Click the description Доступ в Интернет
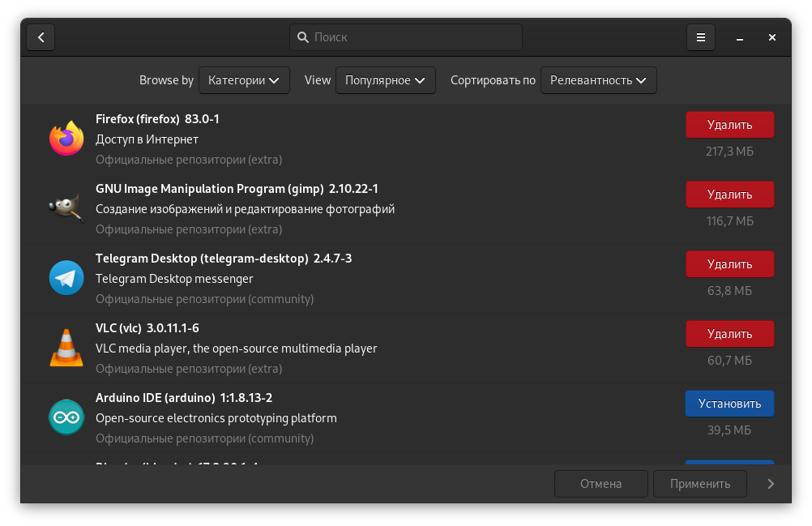Screen dimensions: 812x526 [x=147, y=139]
